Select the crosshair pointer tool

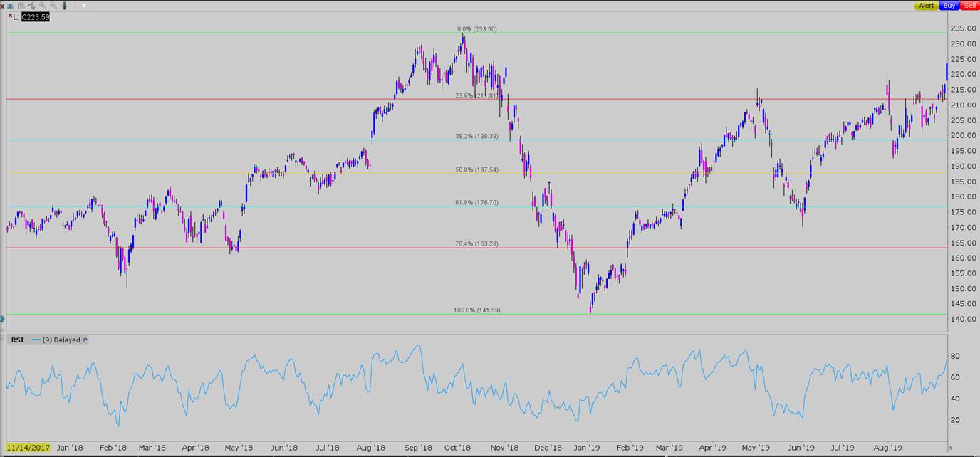pos(32,6)
